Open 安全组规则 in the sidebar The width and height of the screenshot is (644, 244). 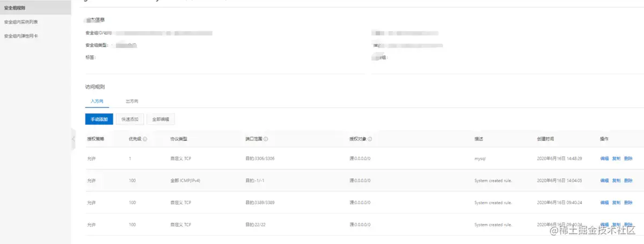coord(14,8)
